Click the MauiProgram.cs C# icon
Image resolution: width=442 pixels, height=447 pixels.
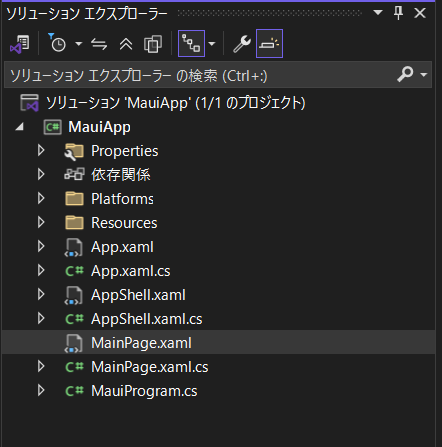74,391
